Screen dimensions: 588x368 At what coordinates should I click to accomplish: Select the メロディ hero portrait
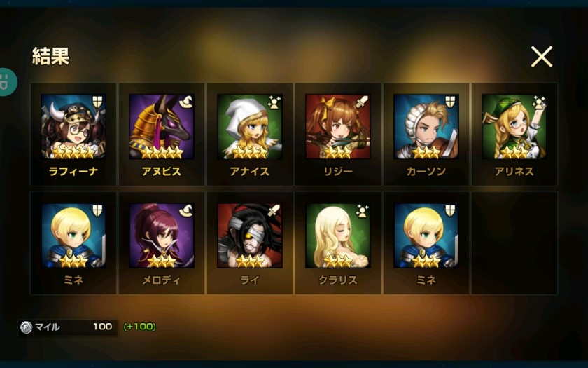pyautogui.click(x=162, y=236)
